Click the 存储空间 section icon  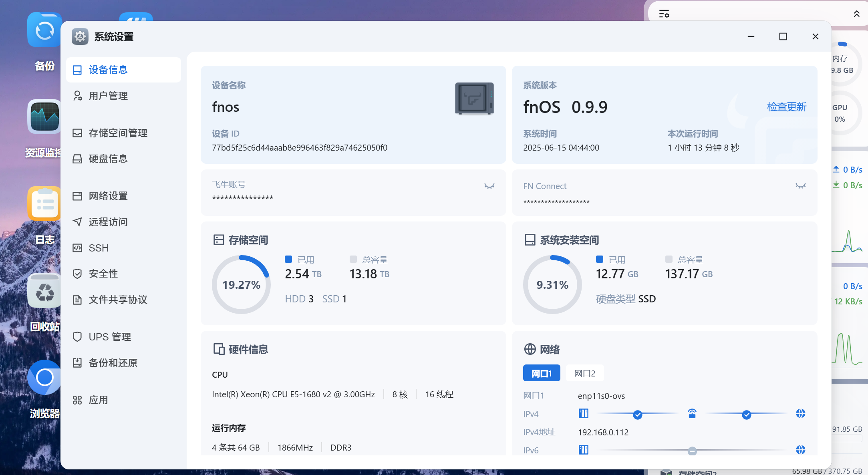coord(219,240)
